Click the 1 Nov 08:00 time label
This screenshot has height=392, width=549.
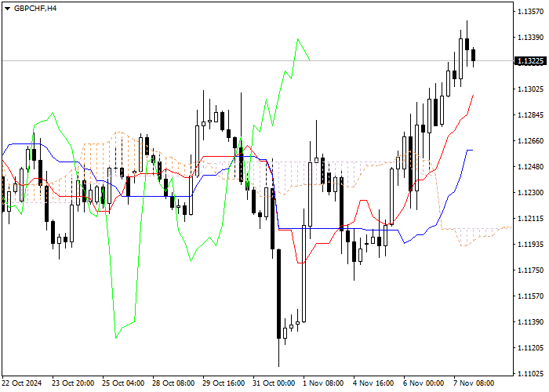323,383
